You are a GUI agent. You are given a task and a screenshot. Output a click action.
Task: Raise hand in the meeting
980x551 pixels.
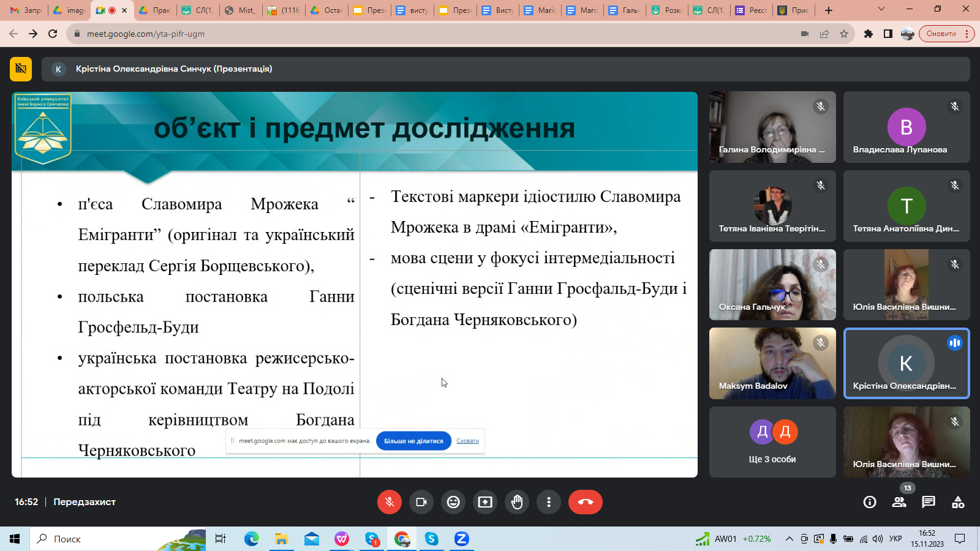(517, 502)
